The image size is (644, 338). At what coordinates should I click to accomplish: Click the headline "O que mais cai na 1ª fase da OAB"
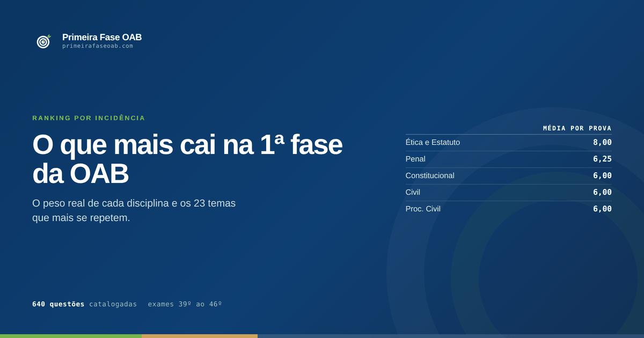pos(187,159)
